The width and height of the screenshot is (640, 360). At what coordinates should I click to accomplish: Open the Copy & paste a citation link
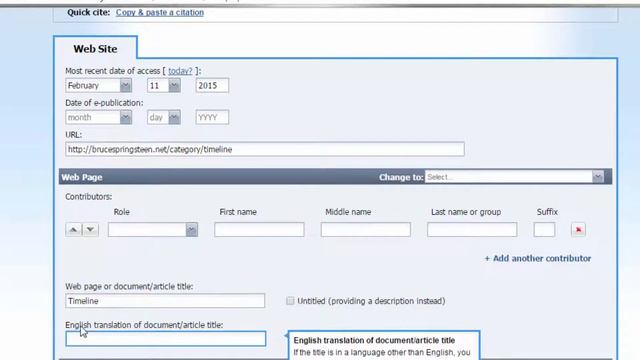(x=160, y=13)
